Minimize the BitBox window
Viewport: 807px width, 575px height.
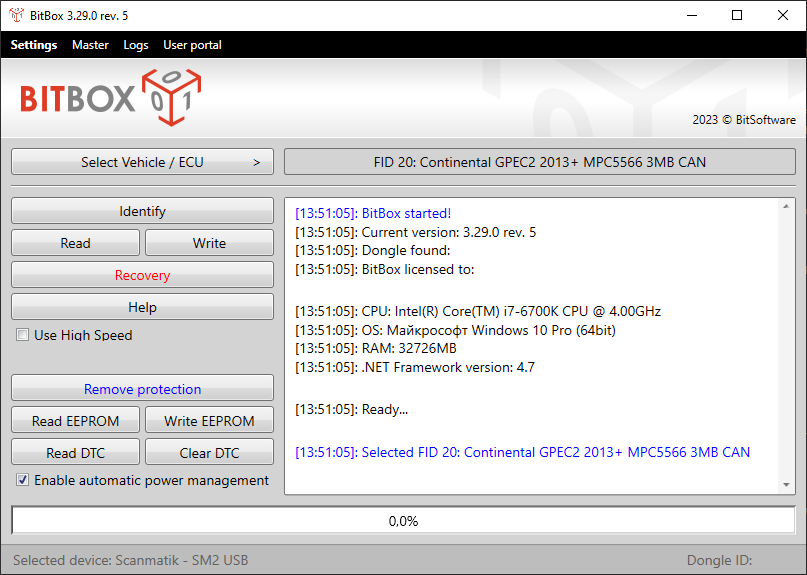(x=692, y=15)
